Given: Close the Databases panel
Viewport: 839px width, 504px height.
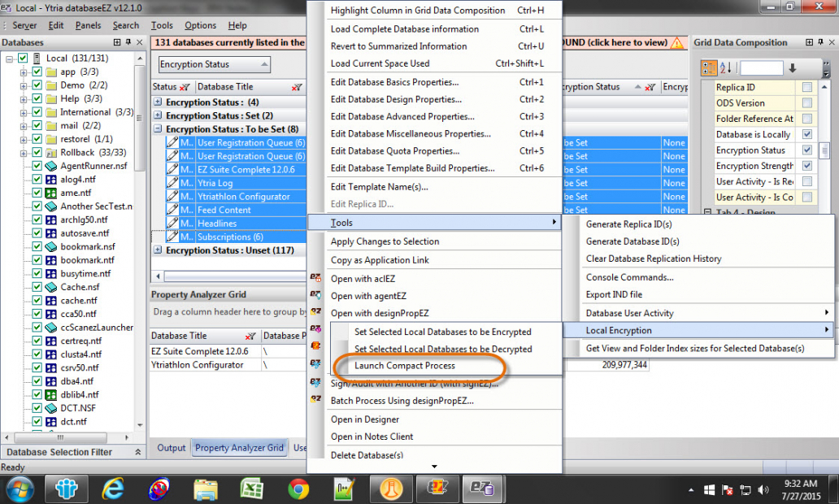Looking at the screenshot, I should (140, 42).
